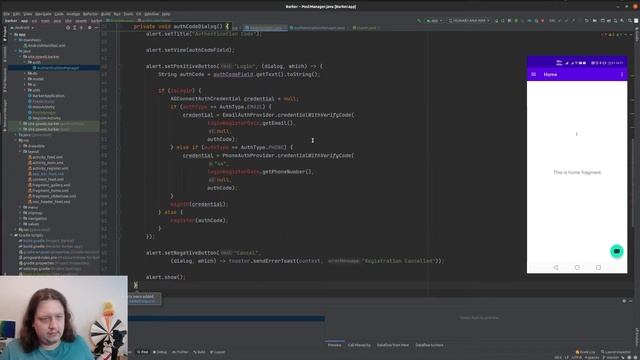Open the HUAWEI device selector dropdown

tap(469, 20)
